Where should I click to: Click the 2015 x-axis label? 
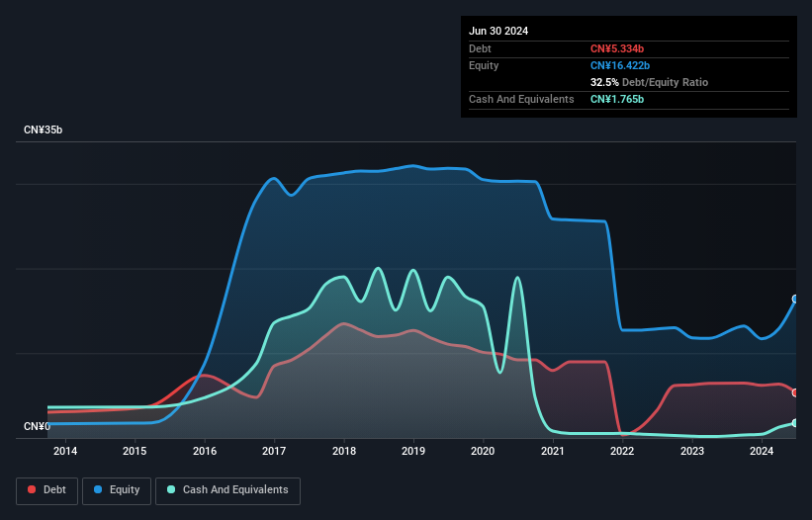(135, 451)
